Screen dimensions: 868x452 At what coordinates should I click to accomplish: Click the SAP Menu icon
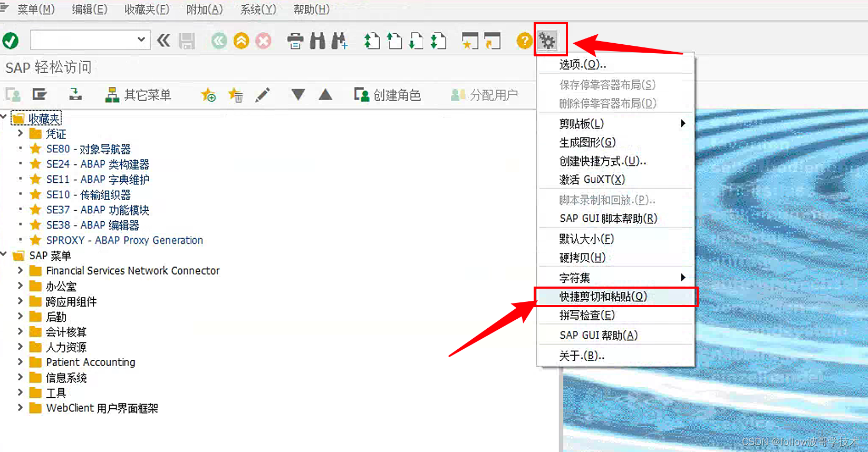tap(40, 95)
